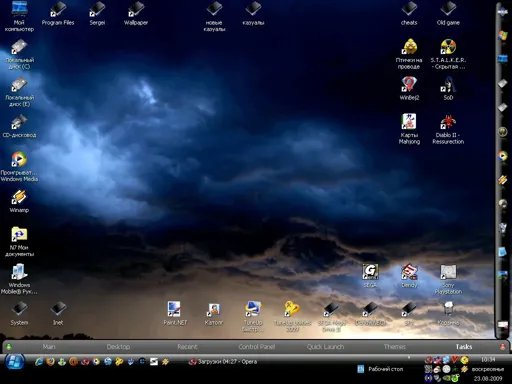Open the Мой компьютер desktop icon
Viewport: 512px width, 384px height.
tap(19, 16)
